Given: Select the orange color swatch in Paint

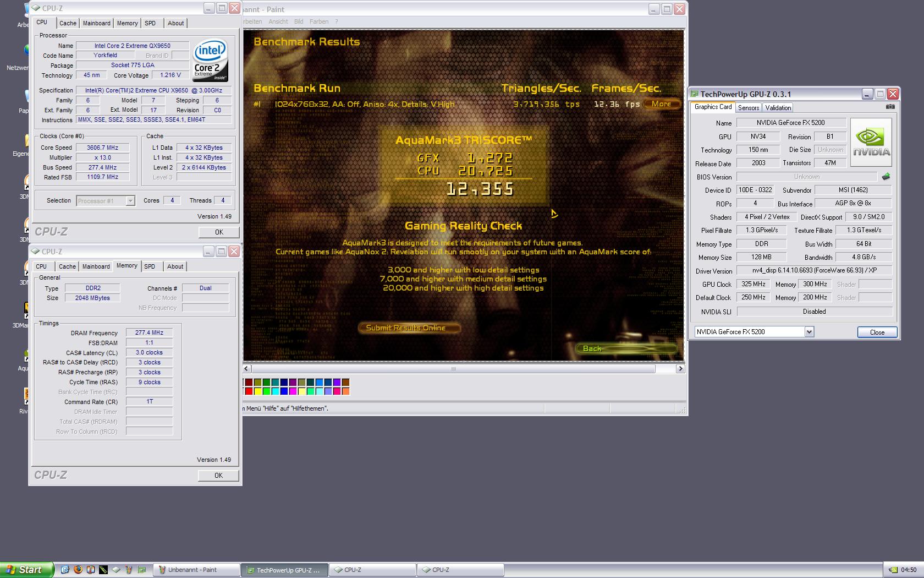Looking at the screenshot, I should (346, 391).
